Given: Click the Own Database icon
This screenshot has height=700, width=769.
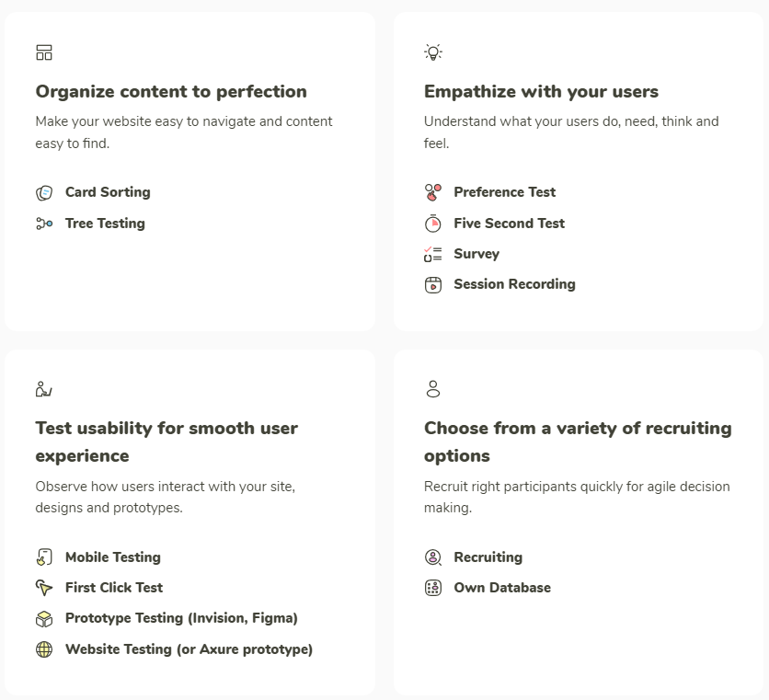Looking at the screenshot, I should point(432,588).
